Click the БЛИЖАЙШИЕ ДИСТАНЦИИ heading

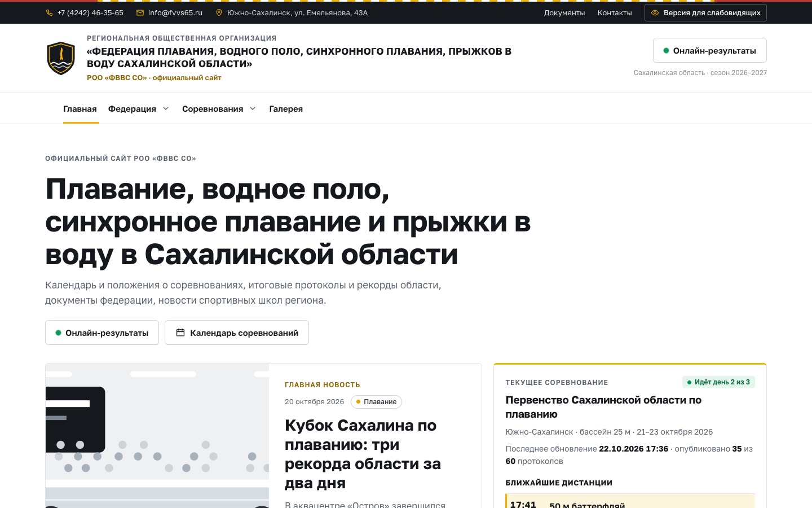click(x=559, y=483)
